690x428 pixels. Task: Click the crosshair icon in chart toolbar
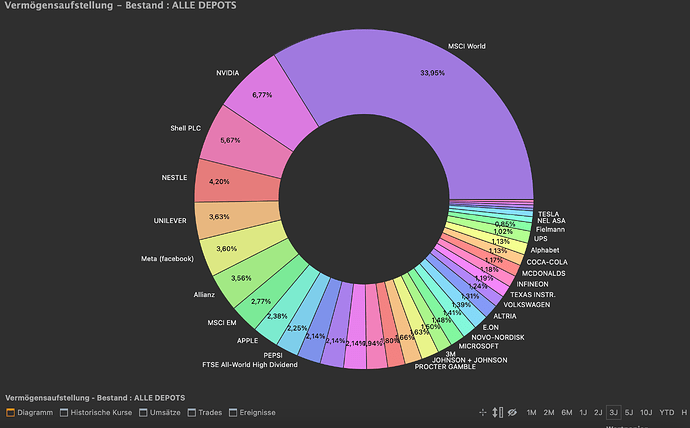(x=483, y=413)
